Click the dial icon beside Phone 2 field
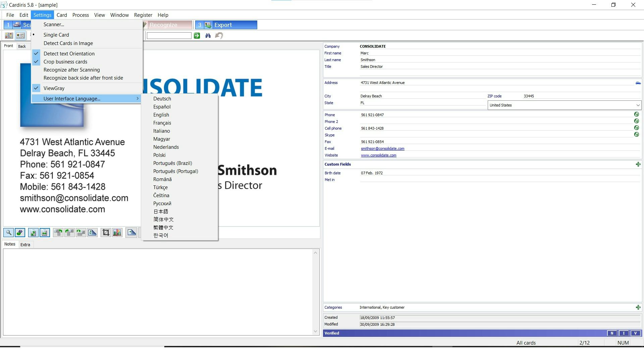 (x=636, y=121)
